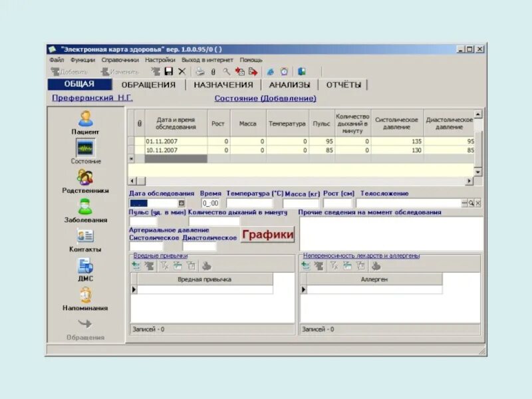The image size is (532, 399).
Task: Click the Состояние (Добавление) heading link
Action: click(265, 98)
